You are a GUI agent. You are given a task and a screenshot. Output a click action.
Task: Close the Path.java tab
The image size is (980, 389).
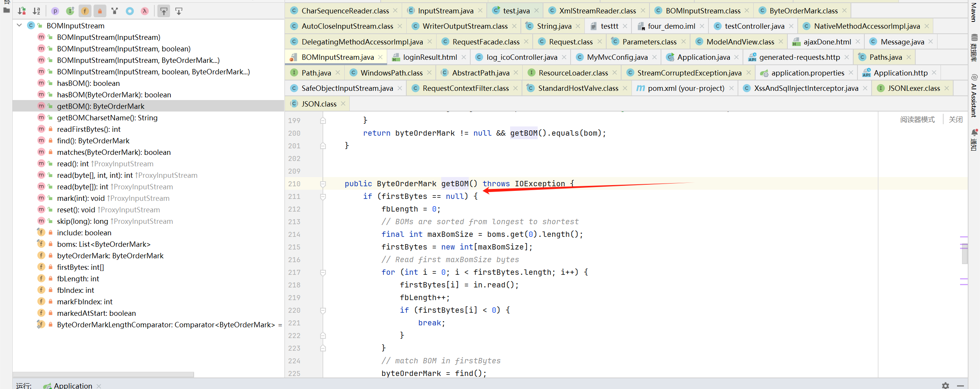coord(338,73)
